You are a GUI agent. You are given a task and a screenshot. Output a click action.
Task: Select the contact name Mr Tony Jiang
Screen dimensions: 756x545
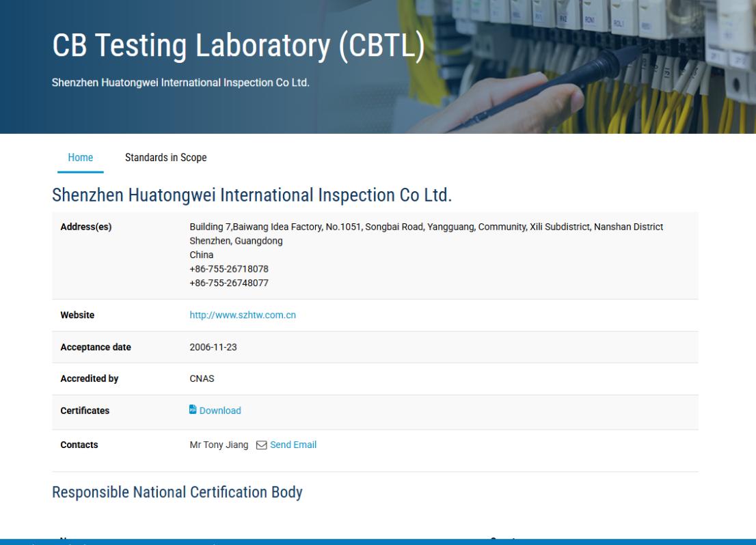coord(219,445)
